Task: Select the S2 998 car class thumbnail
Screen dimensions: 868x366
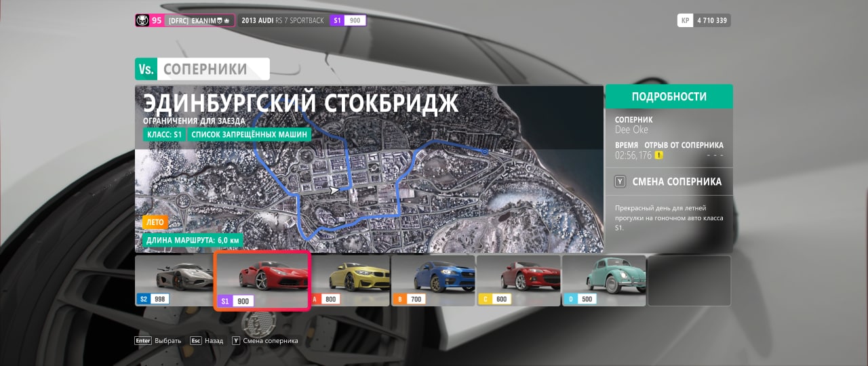Action: pyautogui.click(x=174, y=281)
